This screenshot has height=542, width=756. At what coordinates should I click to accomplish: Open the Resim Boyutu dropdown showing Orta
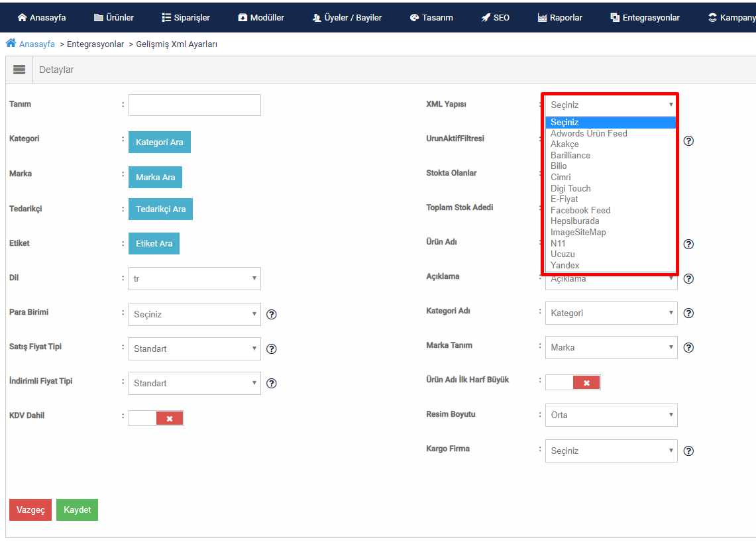click(611, 415)
